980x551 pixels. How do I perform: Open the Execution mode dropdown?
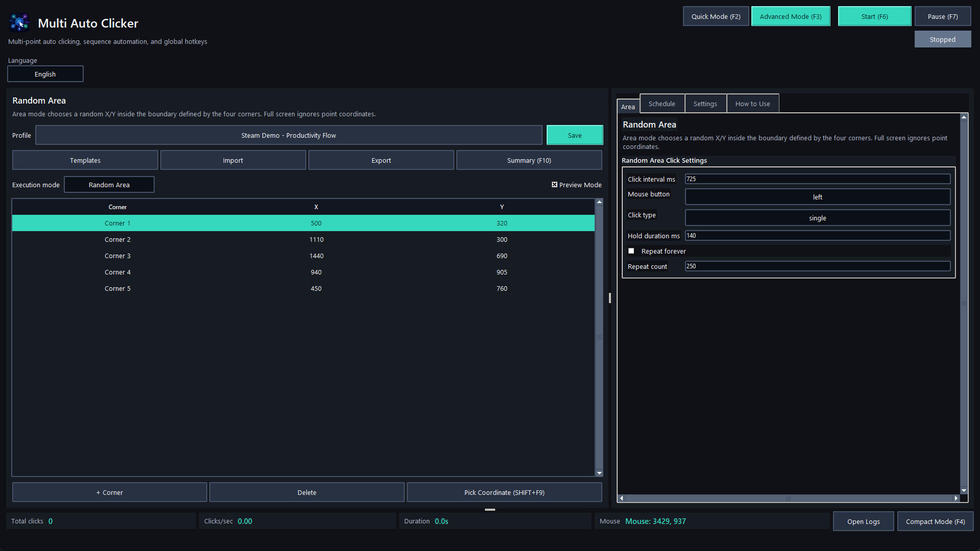tap(109, 185)
